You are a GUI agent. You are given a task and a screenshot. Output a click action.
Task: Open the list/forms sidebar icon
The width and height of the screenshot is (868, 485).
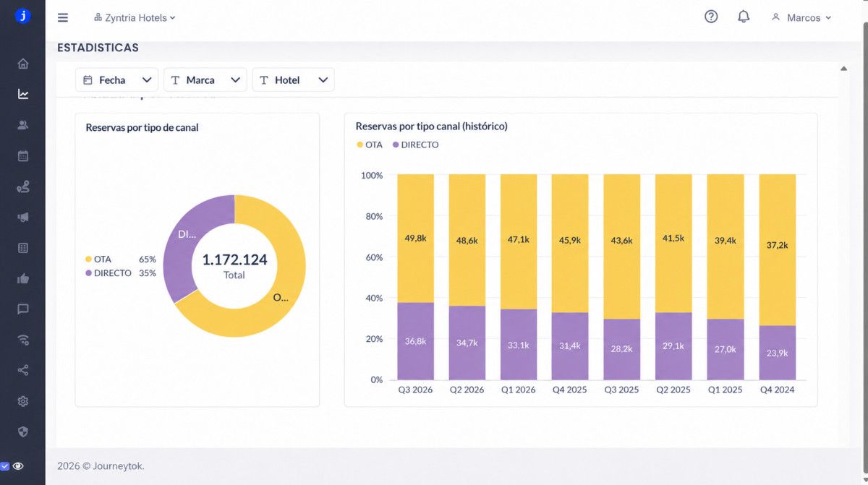[x=23, y=248]
